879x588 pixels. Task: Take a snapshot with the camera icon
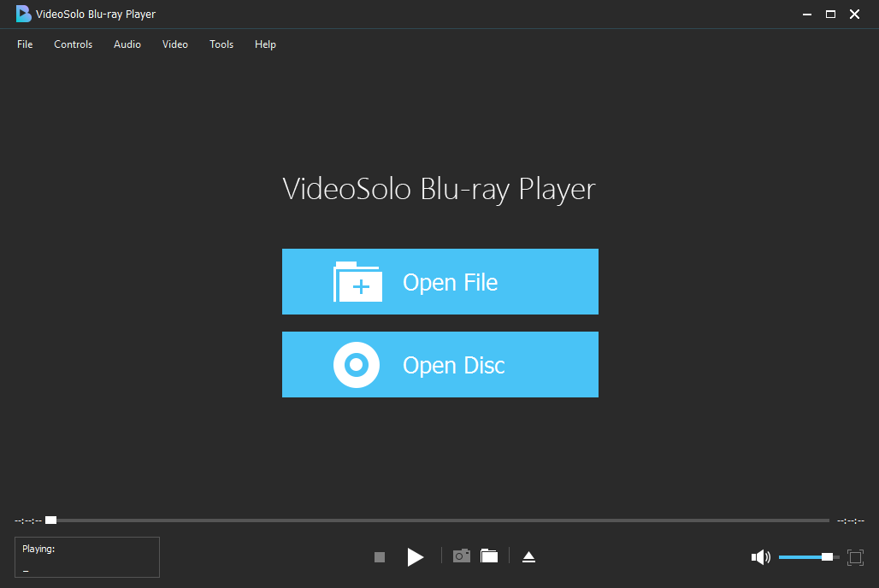coord(462,556)
